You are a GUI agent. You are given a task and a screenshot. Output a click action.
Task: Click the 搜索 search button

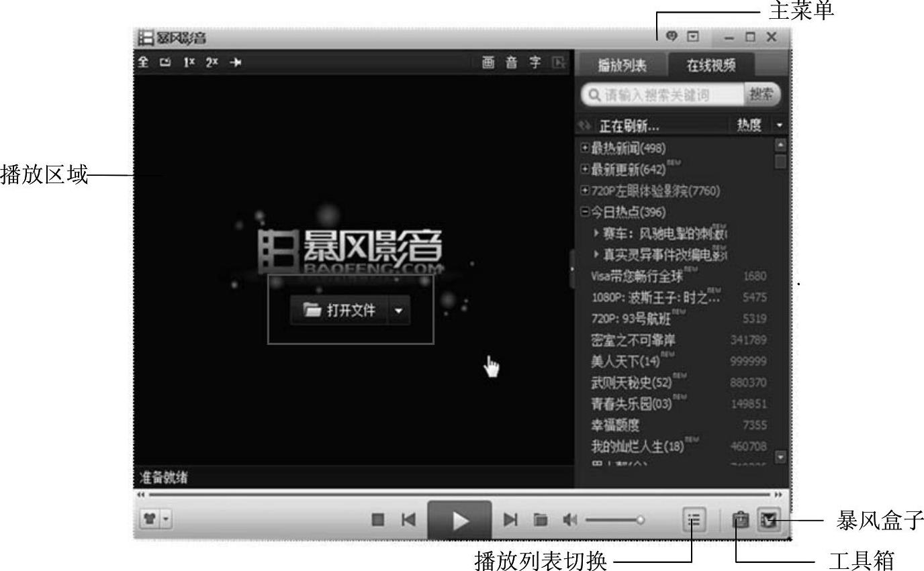pyautogui.click(x=763, y=95)
